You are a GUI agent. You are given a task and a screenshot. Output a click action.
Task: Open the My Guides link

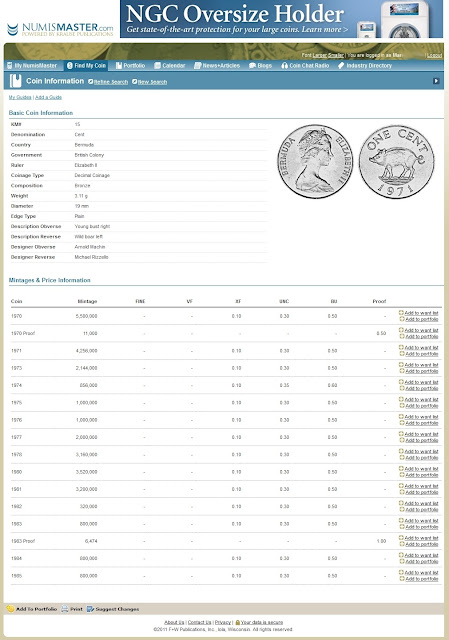point(20,97)
